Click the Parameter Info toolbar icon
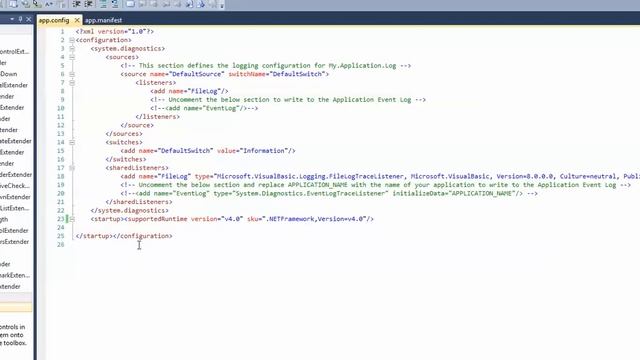640x360 pixels. coord(26,4)
